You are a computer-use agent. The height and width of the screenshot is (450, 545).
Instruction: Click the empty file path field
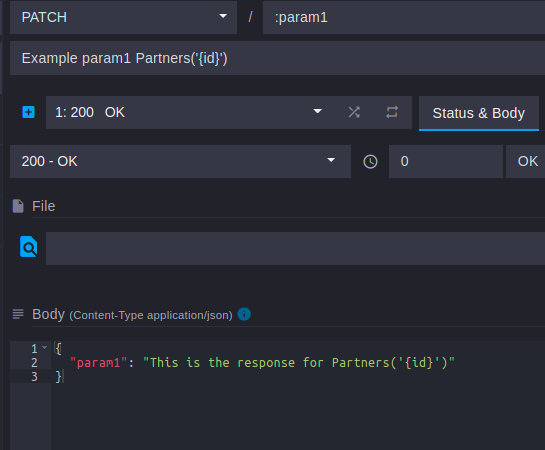point(295,248)
